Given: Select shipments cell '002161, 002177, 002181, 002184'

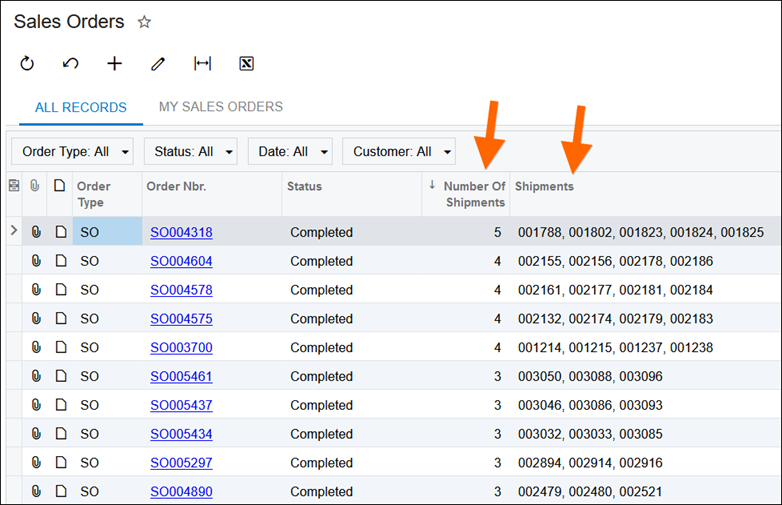Looking at the screenshot, I should pos(645,290).
